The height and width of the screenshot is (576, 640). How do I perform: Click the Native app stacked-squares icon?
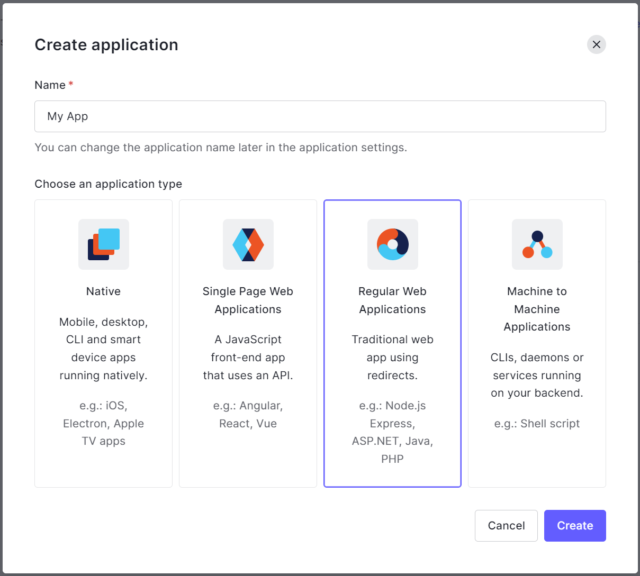point(103,244)
